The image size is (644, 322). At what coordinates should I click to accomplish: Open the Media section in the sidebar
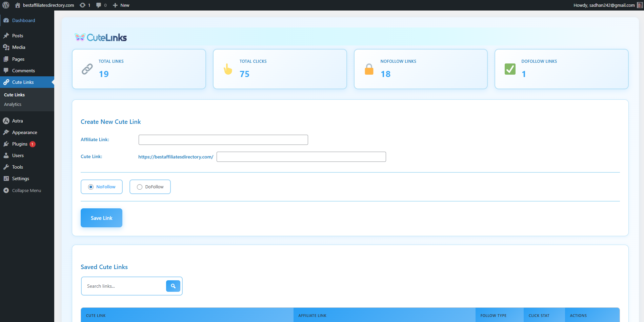coord(18,47)
